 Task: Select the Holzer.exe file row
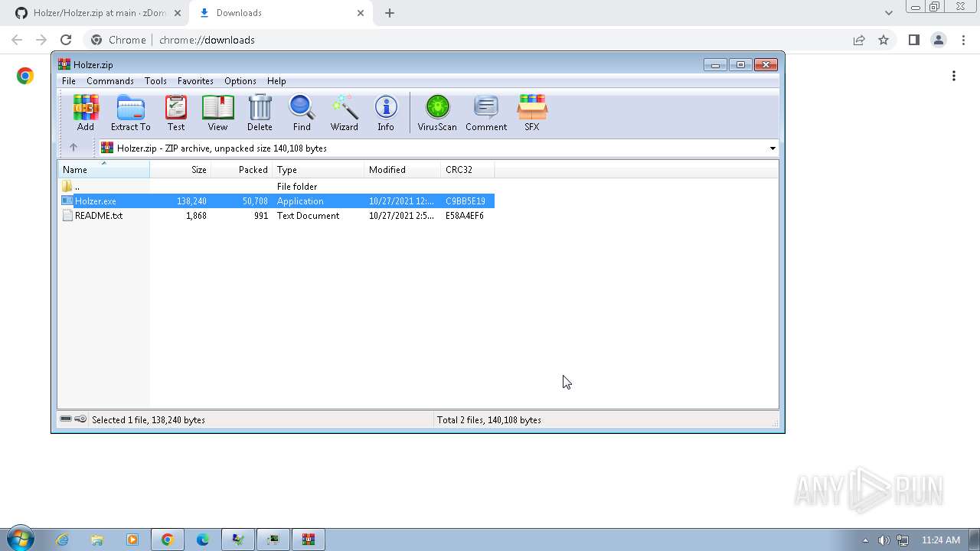276,201
